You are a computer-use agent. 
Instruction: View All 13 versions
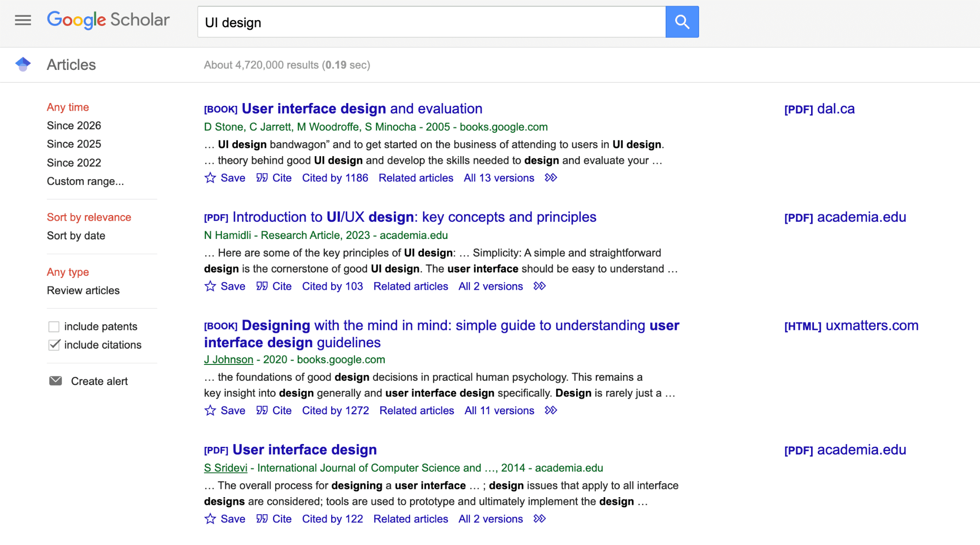tap(499, 178)
